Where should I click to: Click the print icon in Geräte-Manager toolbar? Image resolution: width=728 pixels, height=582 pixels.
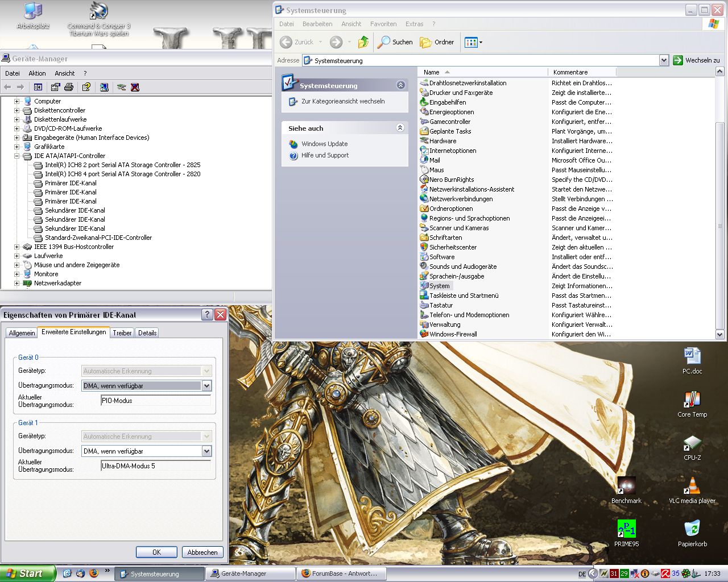69,87
